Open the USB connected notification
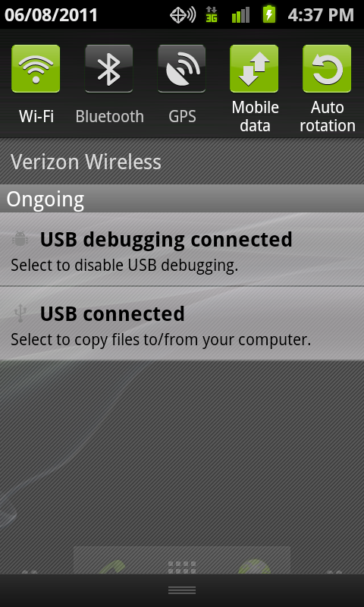The height and width of the screenshot is (607, 364). click(182, 324)
